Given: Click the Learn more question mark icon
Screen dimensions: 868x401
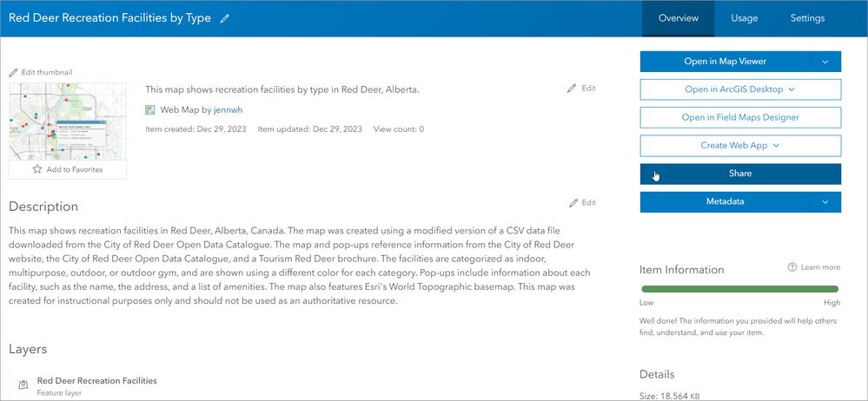Looking at the screenshot, I should (x=792, y=267).
